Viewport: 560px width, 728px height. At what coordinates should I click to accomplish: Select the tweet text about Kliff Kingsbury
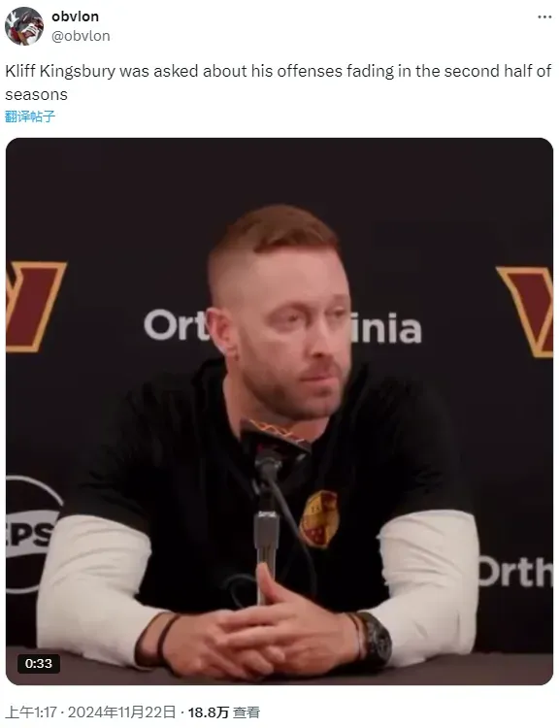point(278,83)
